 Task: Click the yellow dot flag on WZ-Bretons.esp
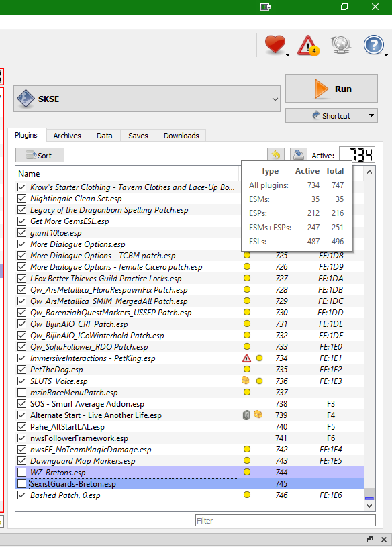coord(247,472)
